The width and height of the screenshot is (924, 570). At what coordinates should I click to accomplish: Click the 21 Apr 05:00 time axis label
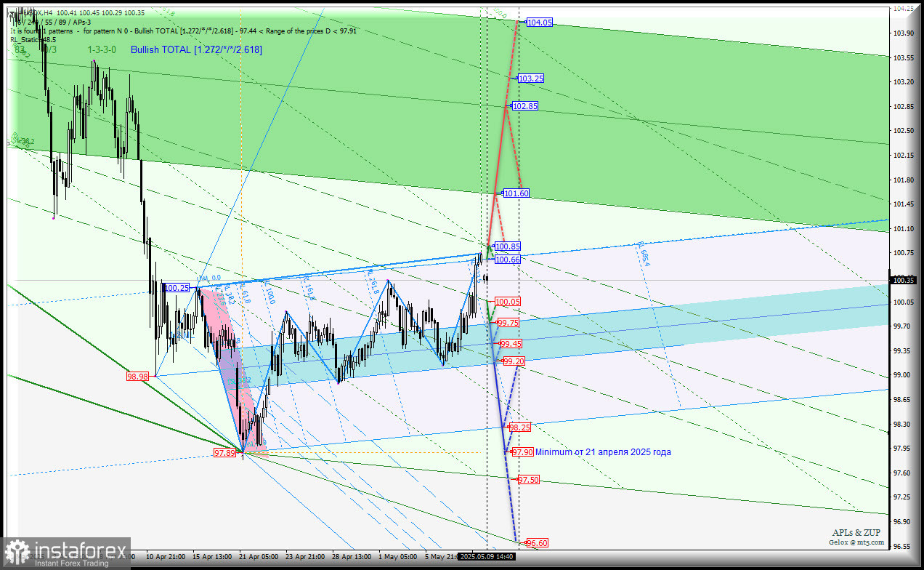click(259, 556)
